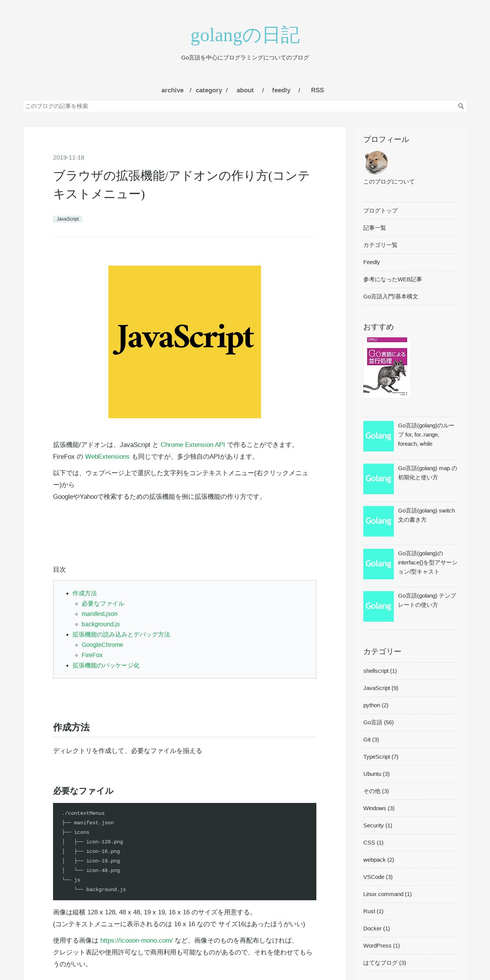Screen dimensions: 490x980
Task: Open the Shiba dog profile avatar
Action: (x=376, y=163)
